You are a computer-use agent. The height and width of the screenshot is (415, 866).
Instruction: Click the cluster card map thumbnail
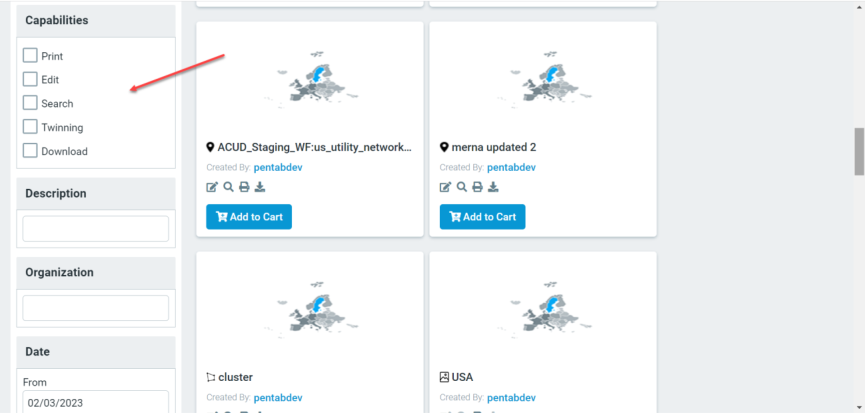click(x=311, y=310)
